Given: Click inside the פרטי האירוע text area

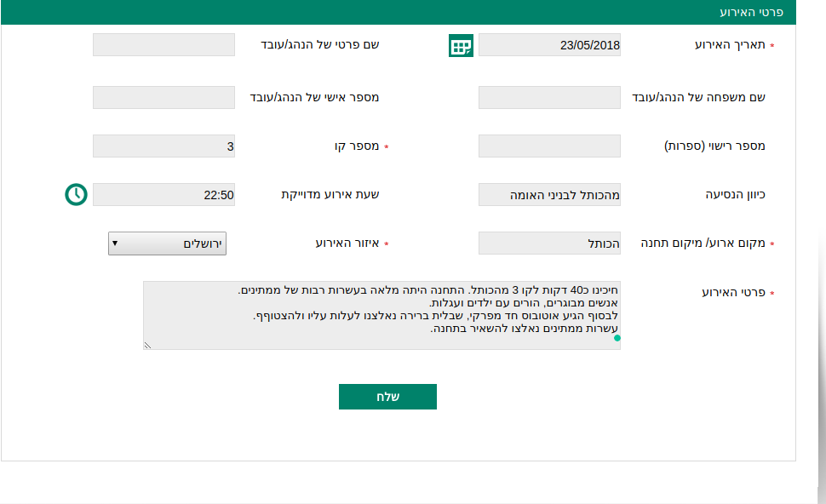Looking at the screenshot, I should click(x=382, y=316).
